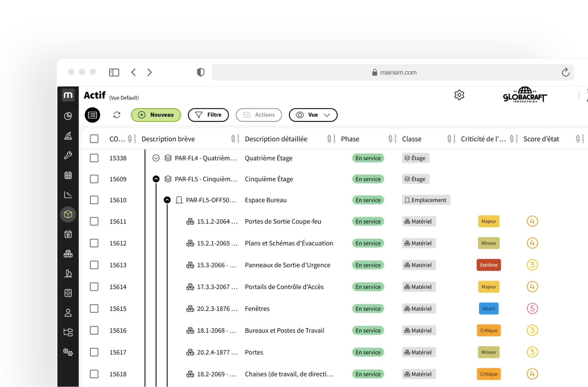
Task: Sort by Classe column arrows
Action: click(449, 139)
